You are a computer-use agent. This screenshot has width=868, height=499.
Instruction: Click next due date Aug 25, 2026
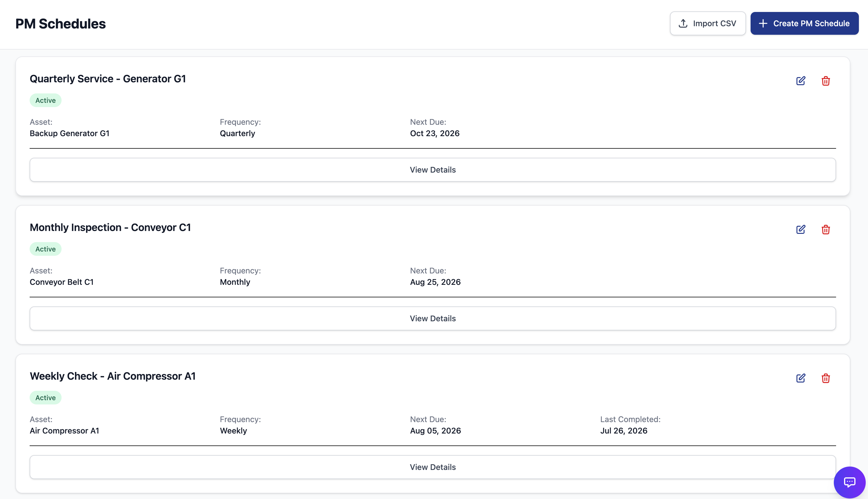pos(435,282)
